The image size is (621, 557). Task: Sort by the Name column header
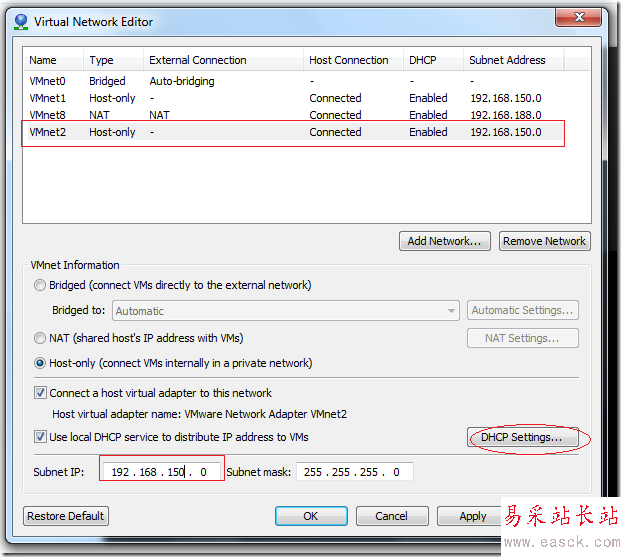point(53,60)
